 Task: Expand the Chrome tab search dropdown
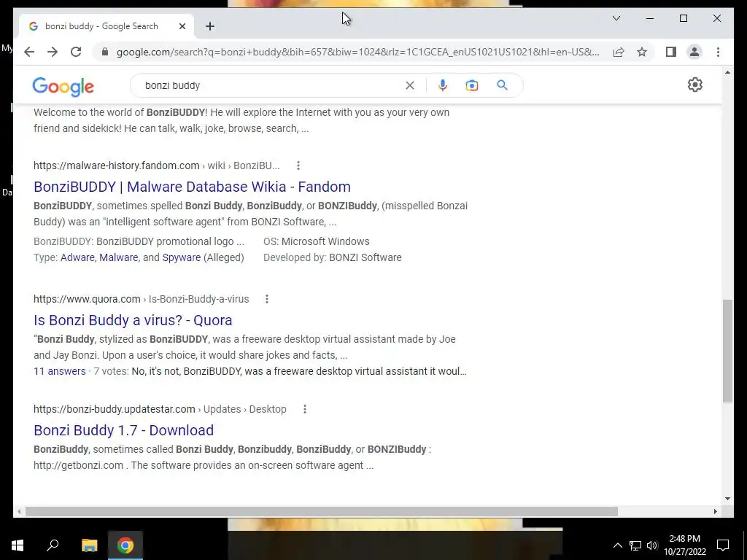coord(616,18)
